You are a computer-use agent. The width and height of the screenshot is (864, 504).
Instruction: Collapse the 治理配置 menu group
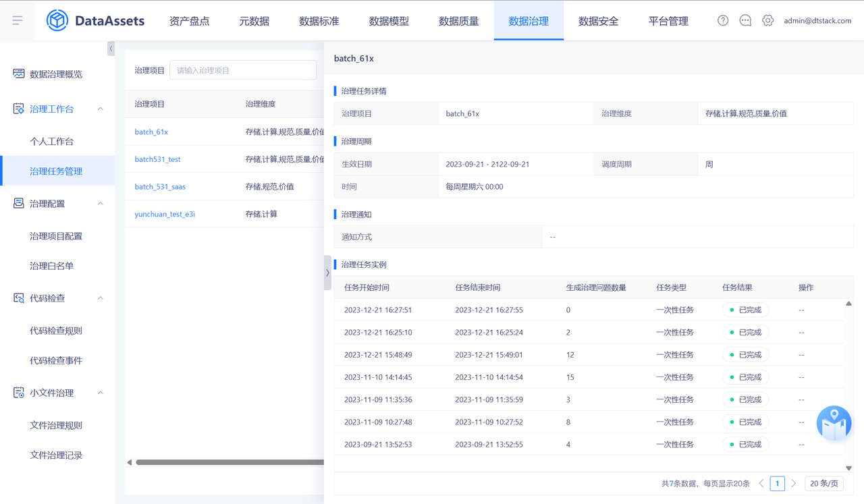click(x=101, y=203)
